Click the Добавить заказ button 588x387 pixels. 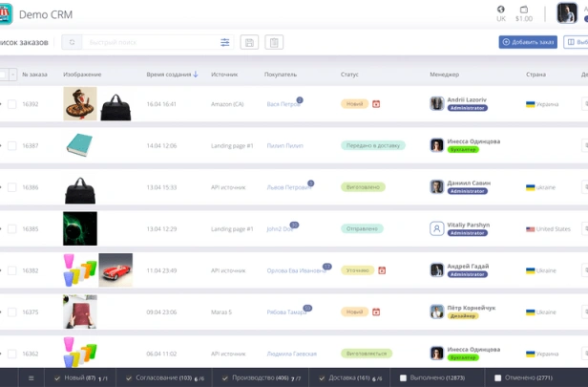click(528, 42)
